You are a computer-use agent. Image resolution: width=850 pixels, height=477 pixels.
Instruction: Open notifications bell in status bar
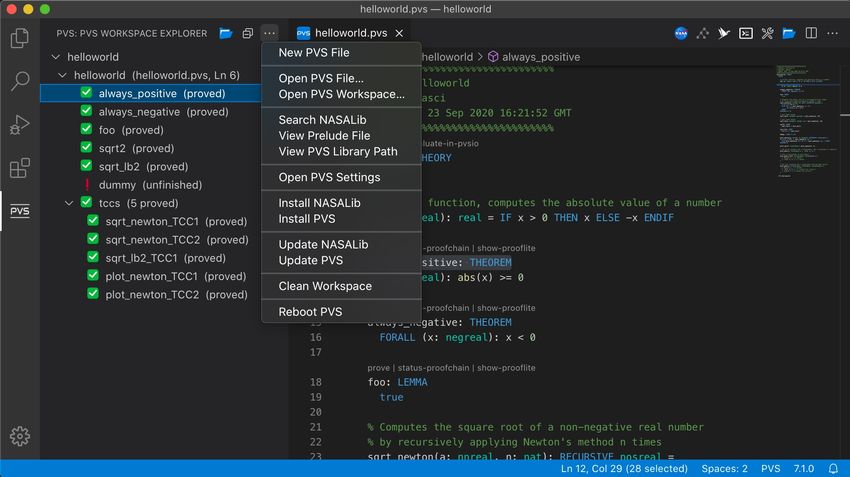(x=833, y=468)
